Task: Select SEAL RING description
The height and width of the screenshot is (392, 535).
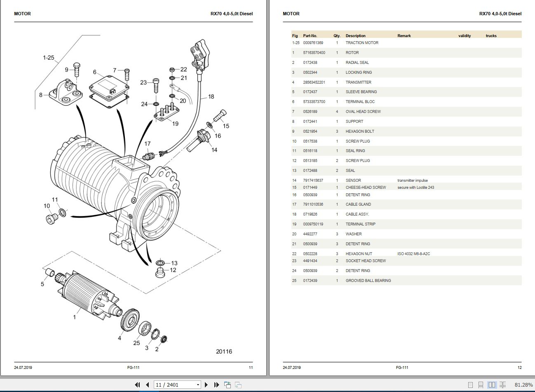Action: [x=355, y=151]
